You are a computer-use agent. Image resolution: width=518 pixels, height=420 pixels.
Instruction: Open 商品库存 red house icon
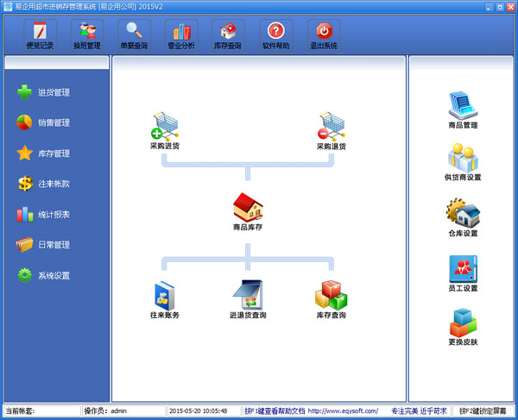[x=248, y=211]
